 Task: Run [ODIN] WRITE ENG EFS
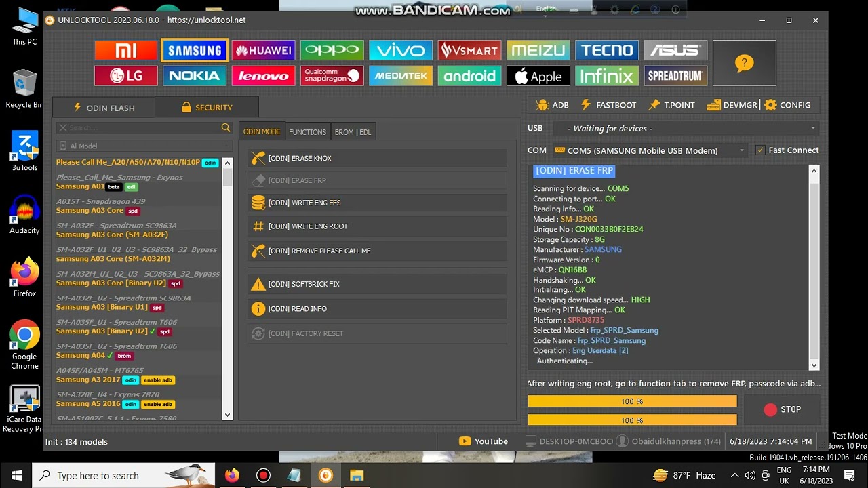[x=378, y=203]
